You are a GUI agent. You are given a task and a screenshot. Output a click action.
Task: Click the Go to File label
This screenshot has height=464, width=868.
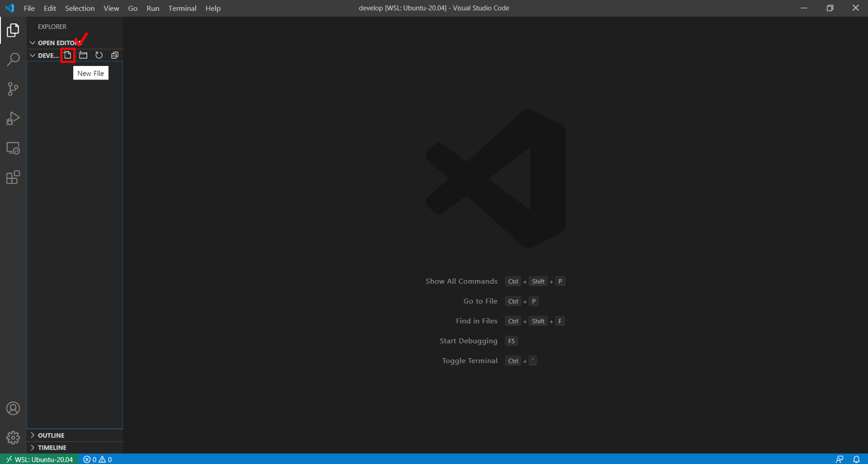click(x=480, y=301)
